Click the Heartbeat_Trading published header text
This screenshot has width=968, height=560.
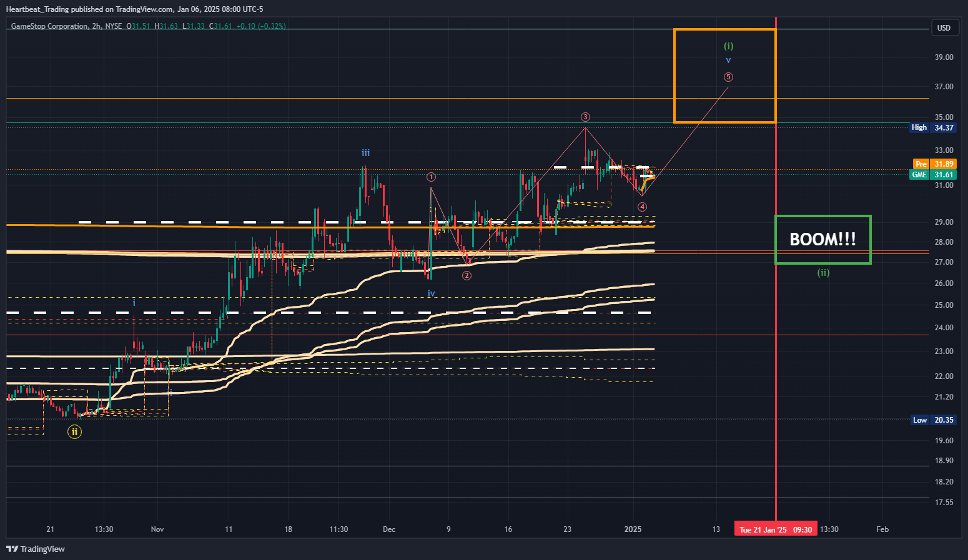click(134, 9)
